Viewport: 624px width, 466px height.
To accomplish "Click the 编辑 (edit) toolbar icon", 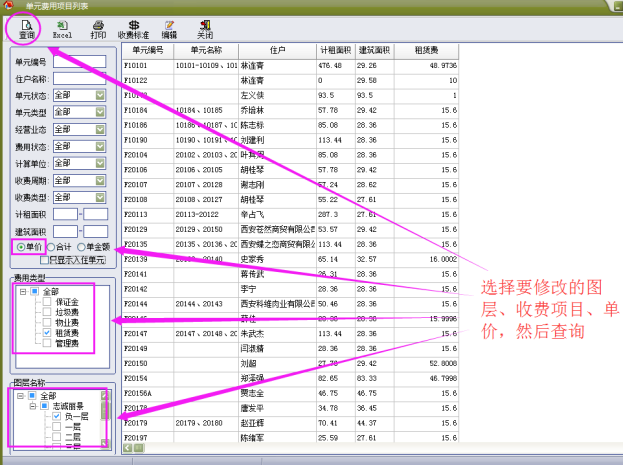I will [169, 29].
